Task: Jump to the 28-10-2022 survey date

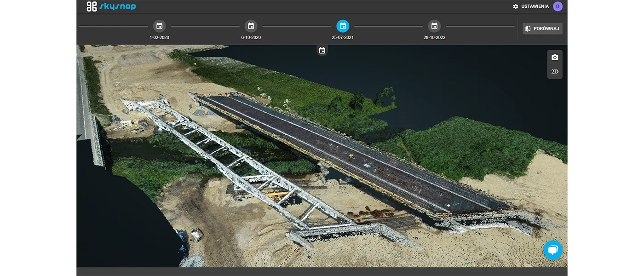Action: 434,26
